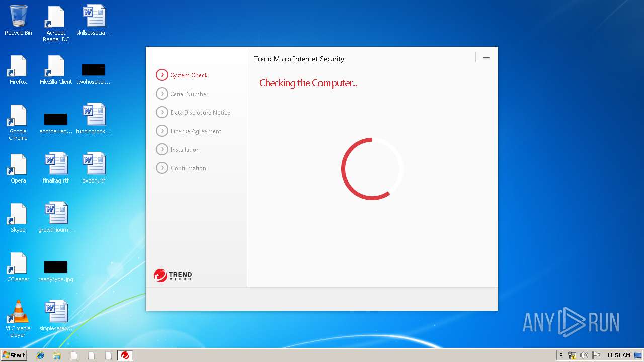The image size is (644, 362).
Task: Select the System Check step
Action: coord(182,75)
